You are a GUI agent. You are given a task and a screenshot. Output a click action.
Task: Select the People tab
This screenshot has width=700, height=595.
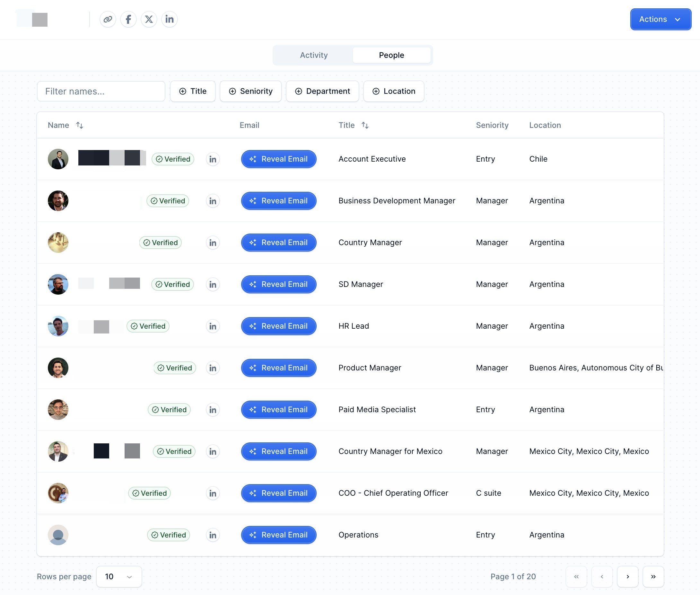[x=391, y=55]
